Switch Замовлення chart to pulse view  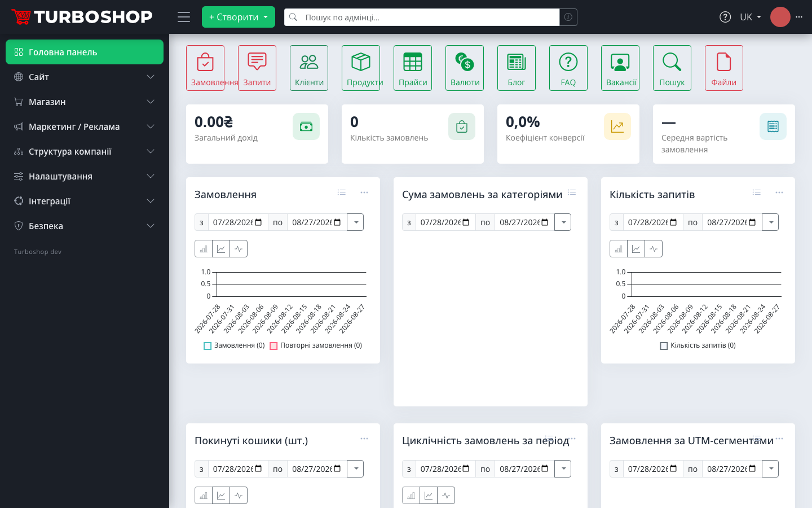(239, 249)
